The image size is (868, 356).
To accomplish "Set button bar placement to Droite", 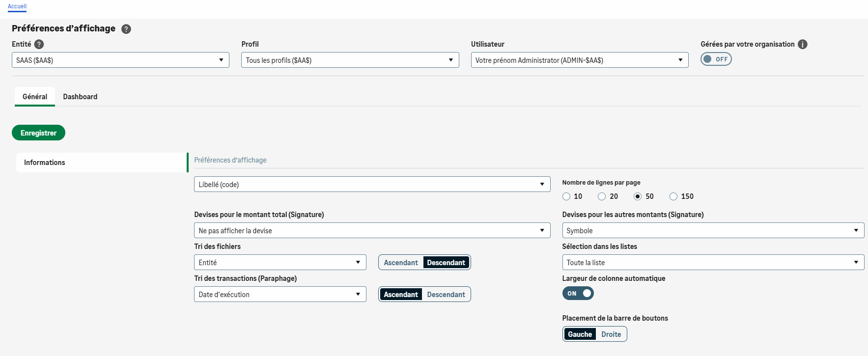I will (611, 334).
